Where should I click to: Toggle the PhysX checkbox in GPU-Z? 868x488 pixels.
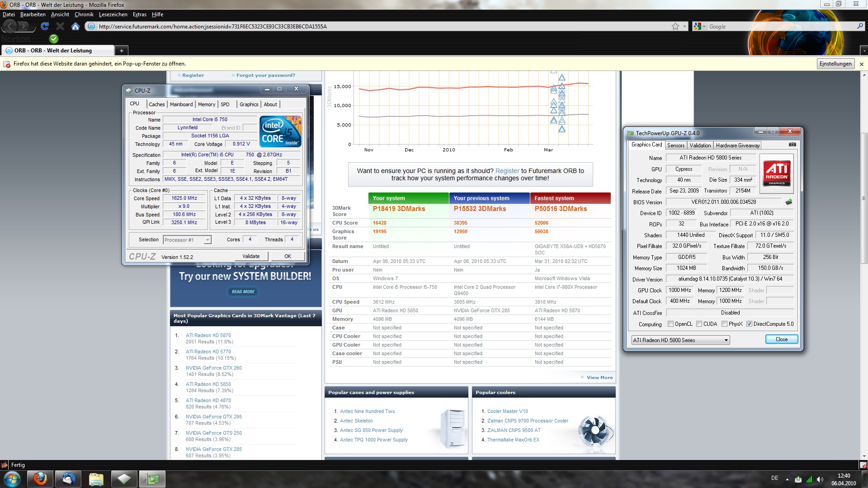[x=724, y=324]
